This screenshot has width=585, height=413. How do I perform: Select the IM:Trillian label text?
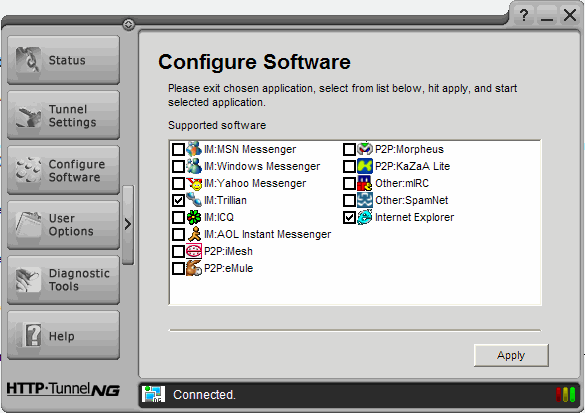(x=225, y=200)
